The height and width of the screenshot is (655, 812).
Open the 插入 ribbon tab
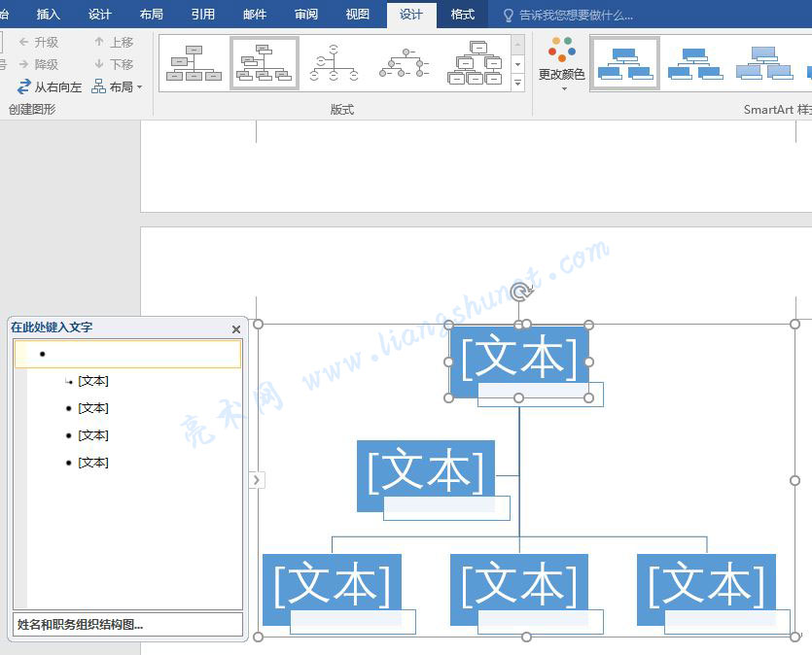click(x=49, y=15)
